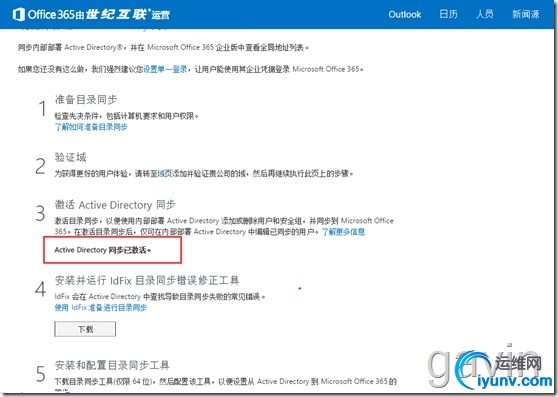Open 使用 IdFix 准备进行目录同步 link
This screenshot has height=397, width=558.
pos(101,308)
